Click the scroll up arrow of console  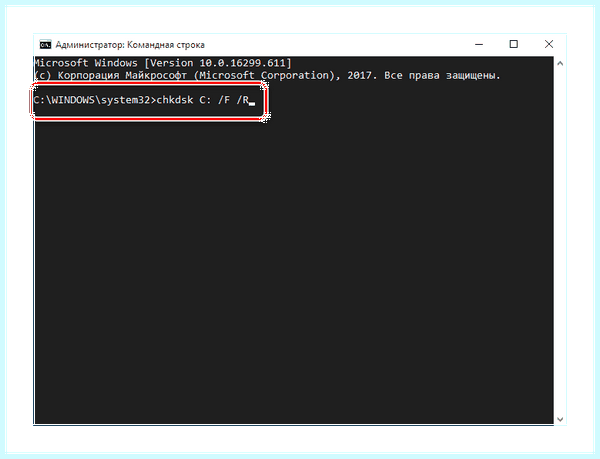[x=560, y=63]
